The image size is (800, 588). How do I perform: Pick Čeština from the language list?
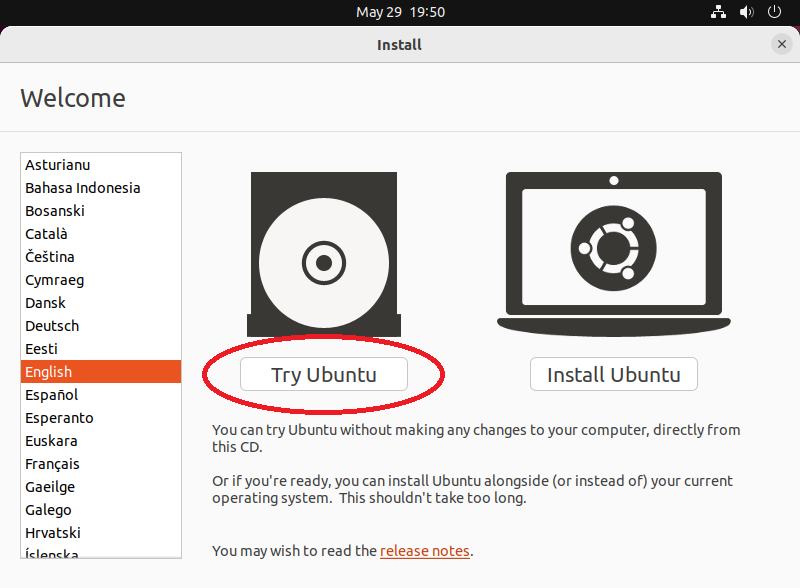tap(101, 257)
